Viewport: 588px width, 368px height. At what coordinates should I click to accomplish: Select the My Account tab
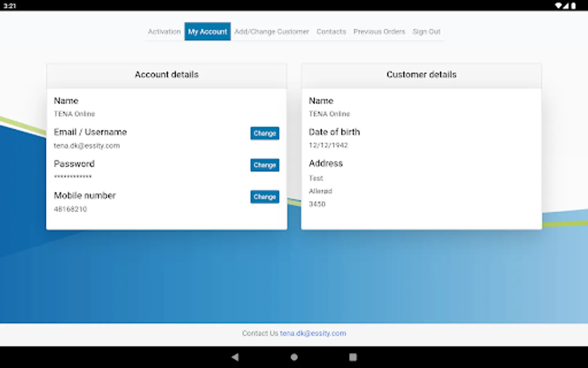[x=207, y=31]
